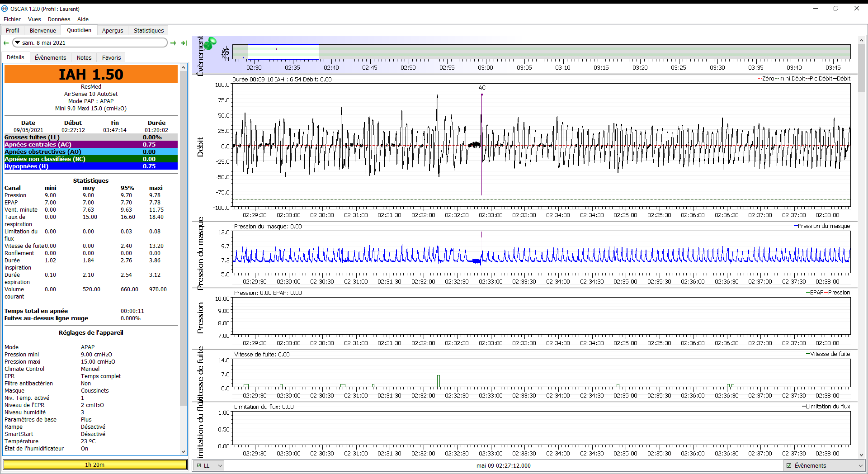Screen dimensions: 868x474
Task: Click the Débit graph vertical title
Action: point(200,147)
